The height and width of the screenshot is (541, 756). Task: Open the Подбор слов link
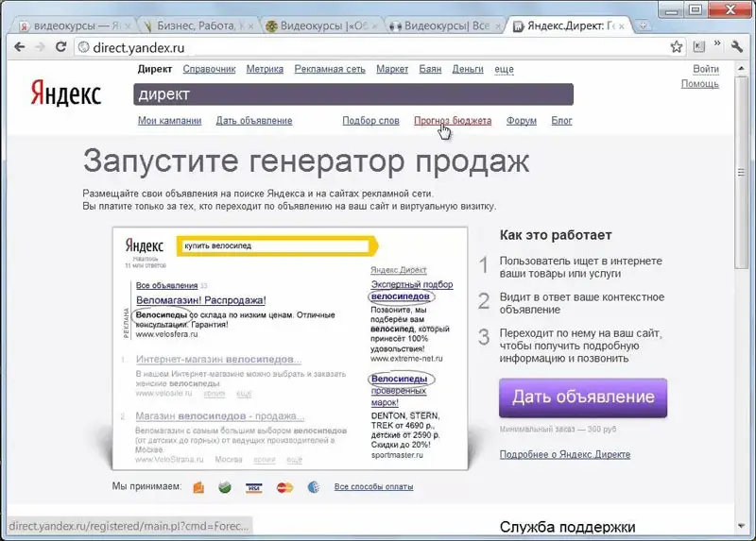click(370, 121)
